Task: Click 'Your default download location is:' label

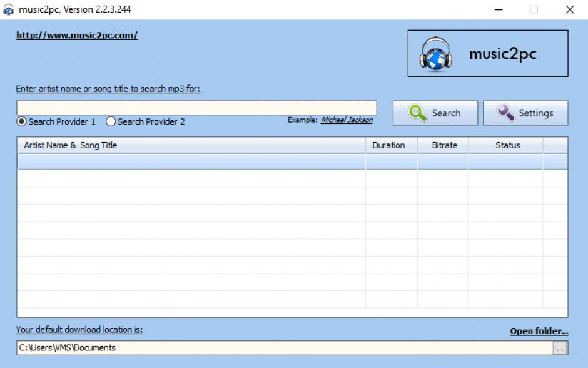Action: [79, 330]
